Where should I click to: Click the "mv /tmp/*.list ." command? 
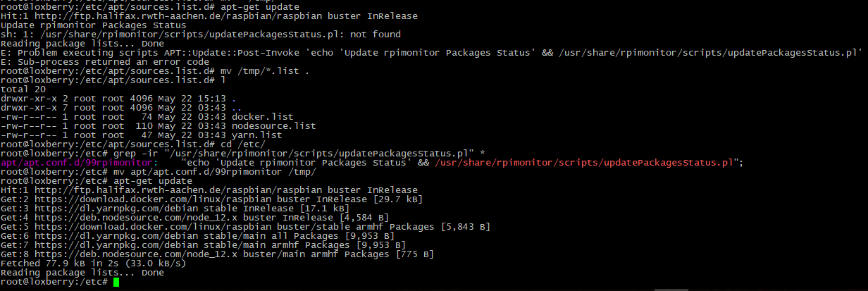point(265,70)
